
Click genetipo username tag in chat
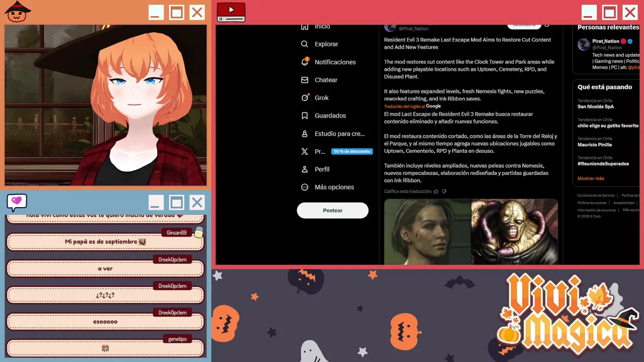pyautogui.click(x=177, y=339)
